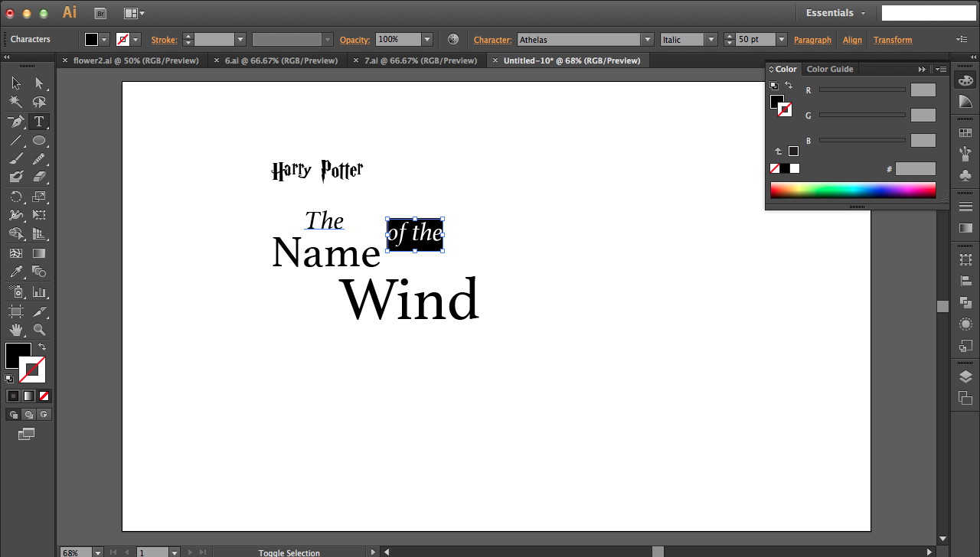Image resolution: width=980 pixels, height=557 pixels.
Task: Select the Scale tool
Action: tap(39, 197)
